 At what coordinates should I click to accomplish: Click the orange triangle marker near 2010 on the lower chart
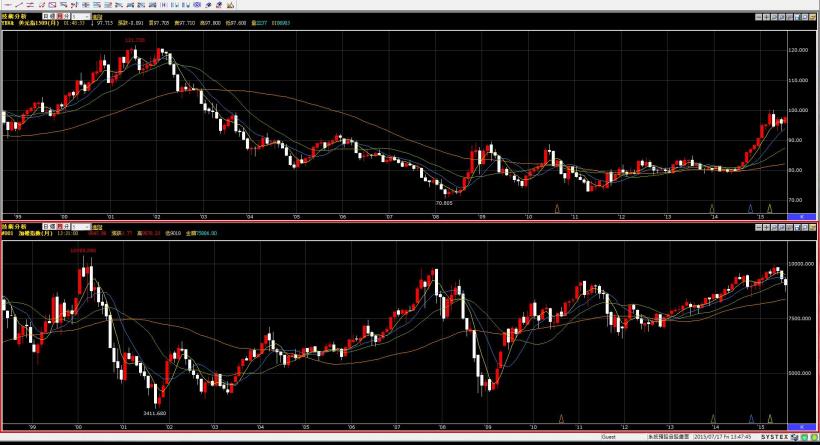pyautogui.click(x=559, y=418)
